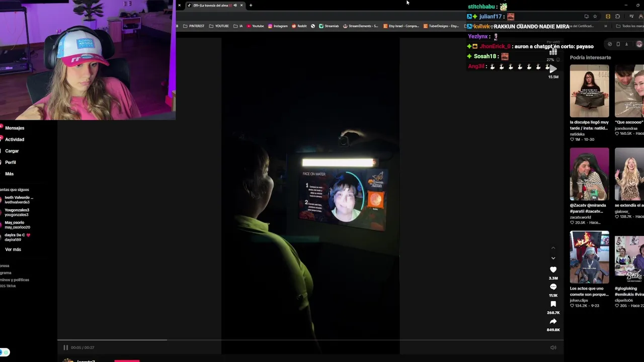Open the Streamlab bookmark

tap(329, 26)
